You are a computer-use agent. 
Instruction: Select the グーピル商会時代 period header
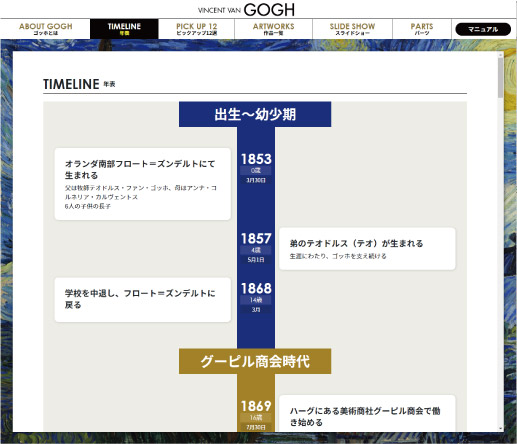(x=255, y=361)
